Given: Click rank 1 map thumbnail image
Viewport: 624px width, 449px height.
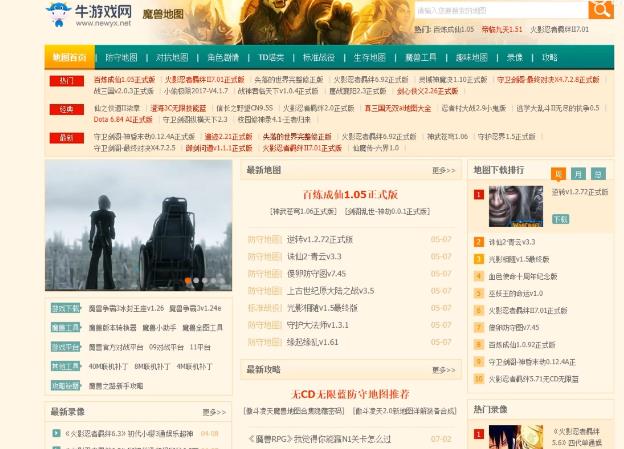Looking at the screenshot, I should point(516,206).
